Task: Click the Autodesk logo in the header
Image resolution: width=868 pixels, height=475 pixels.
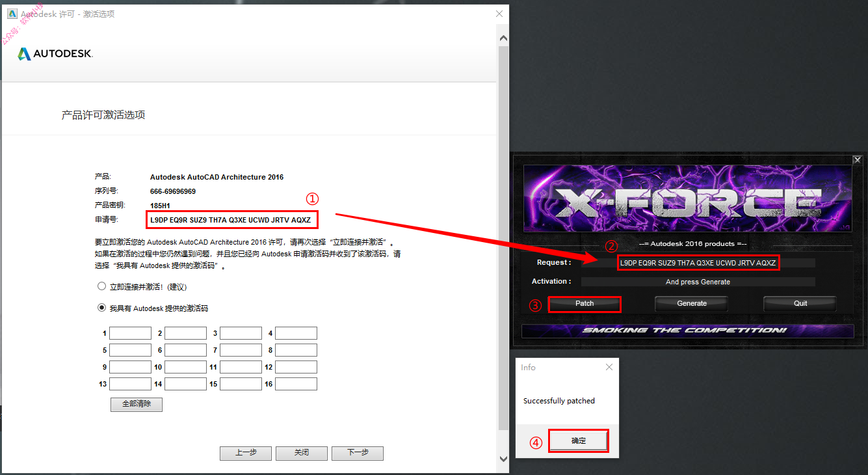Action: point(55,54)
